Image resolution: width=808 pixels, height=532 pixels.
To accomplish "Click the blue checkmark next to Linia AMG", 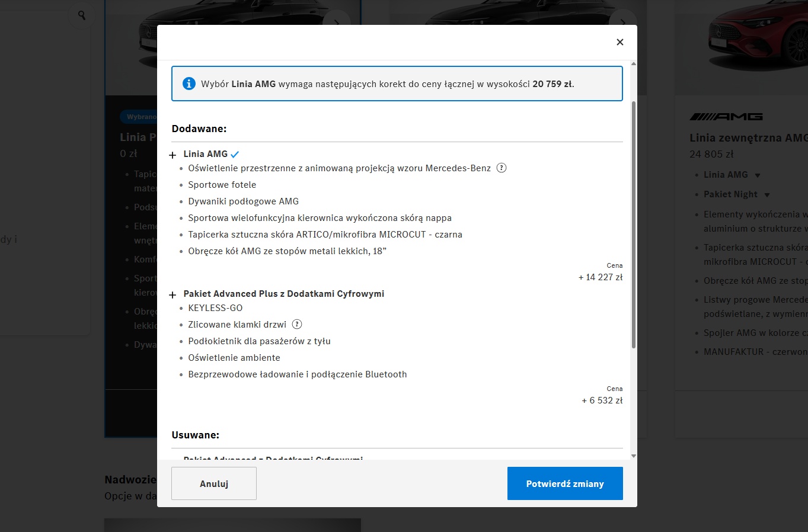I will [235, 155].
